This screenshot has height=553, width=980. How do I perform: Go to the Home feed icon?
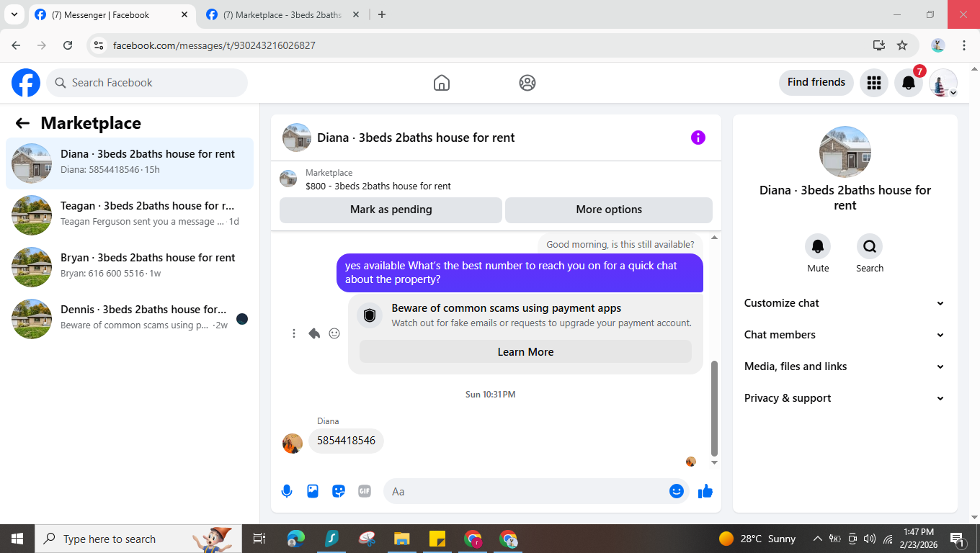pos(442,83)
